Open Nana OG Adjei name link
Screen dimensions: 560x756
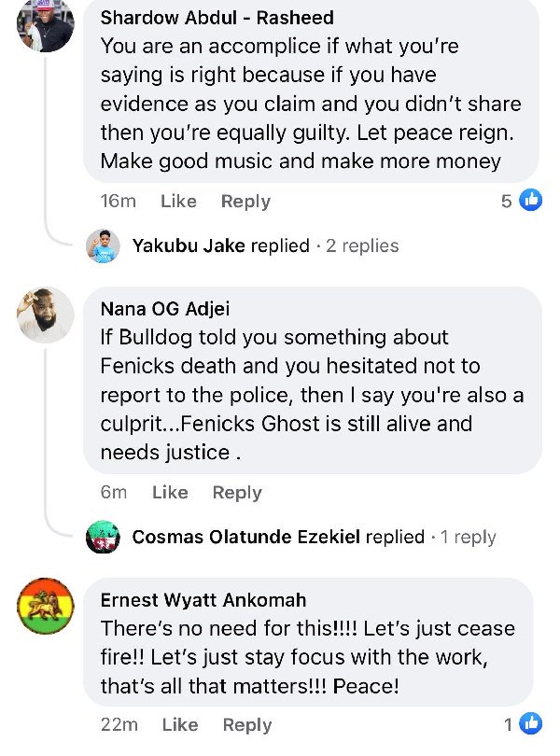pos(164,309)
